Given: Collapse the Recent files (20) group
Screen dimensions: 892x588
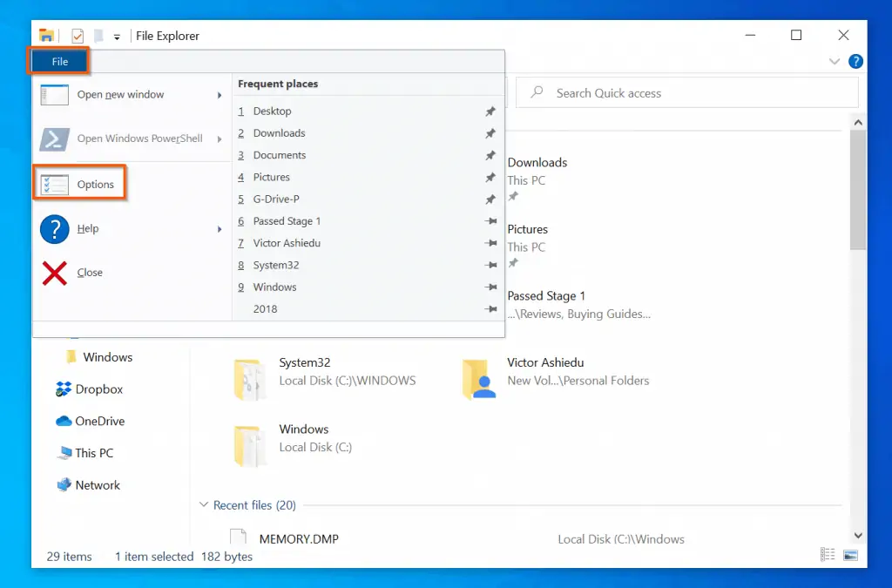Looking at the screenshot, I should 204,505.
